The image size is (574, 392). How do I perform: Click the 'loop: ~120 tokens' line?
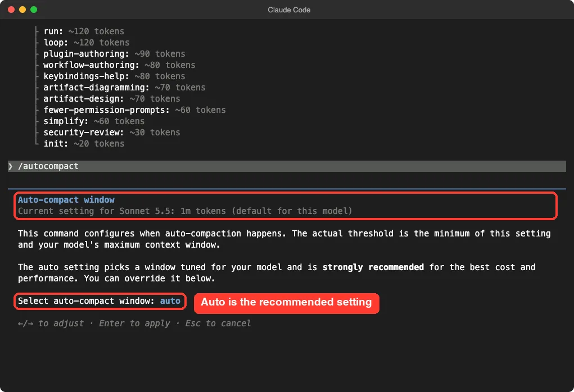[87, 43]
